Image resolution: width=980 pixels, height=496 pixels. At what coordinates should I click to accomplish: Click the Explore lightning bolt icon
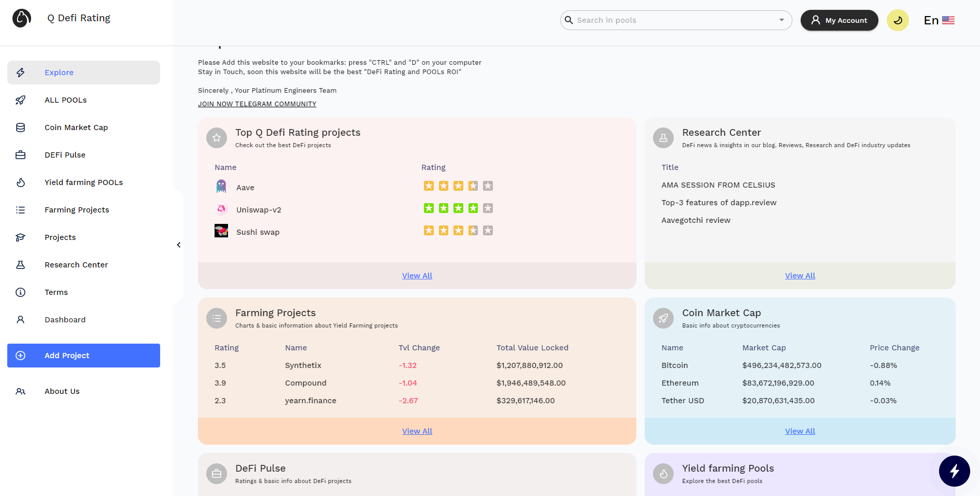pyautogui.click(x=21, y=73)
